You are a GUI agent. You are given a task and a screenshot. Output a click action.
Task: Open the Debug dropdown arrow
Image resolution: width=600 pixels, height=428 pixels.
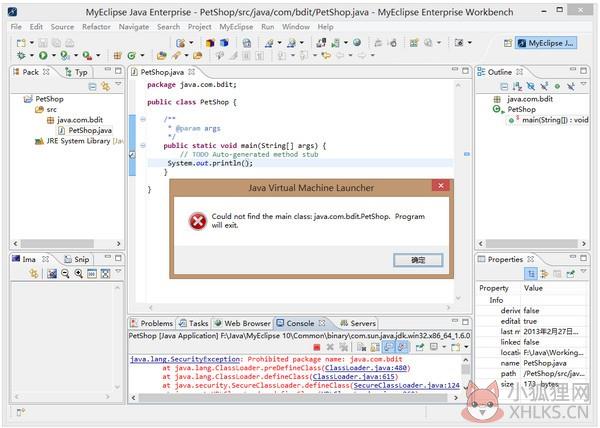[32, 56]
